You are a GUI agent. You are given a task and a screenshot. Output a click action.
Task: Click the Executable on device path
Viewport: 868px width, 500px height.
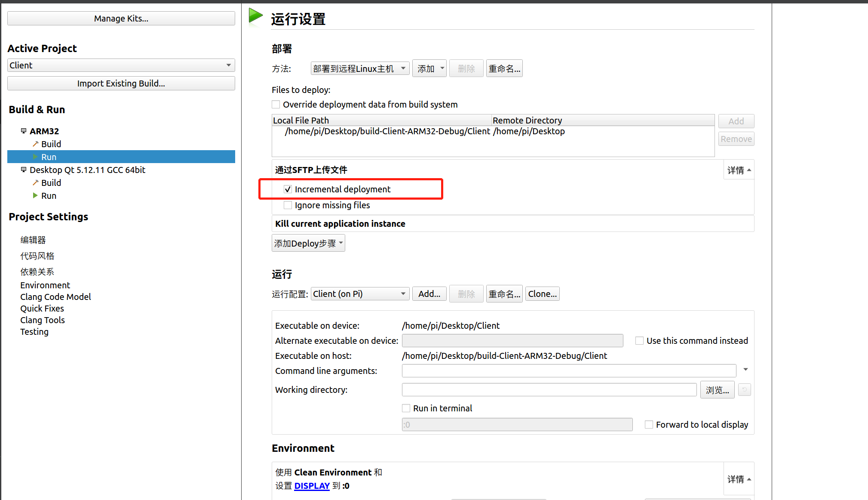coord(451,326)
